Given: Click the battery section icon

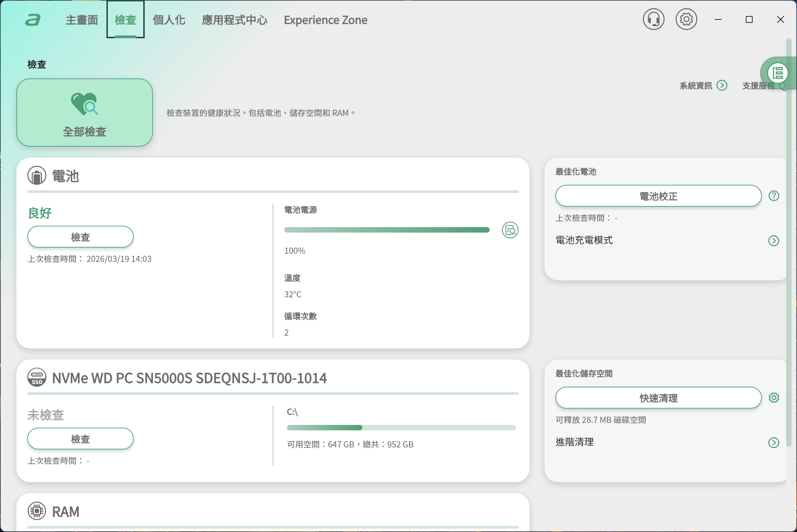Looking at the screenshot, I should 37,176.
